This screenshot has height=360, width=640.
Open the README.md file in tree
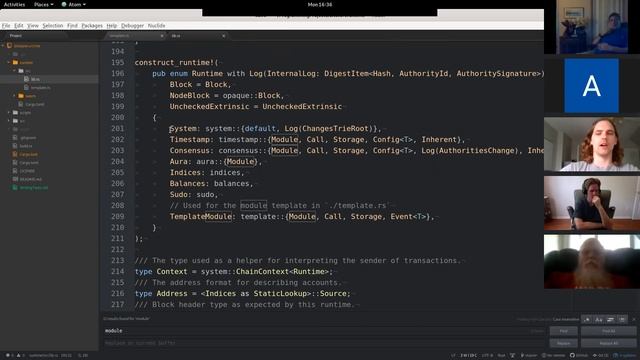click(31, 179)
